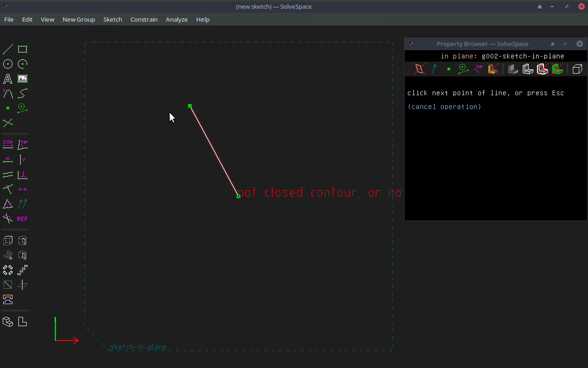Open the Constrain menu
This screenshot has width=588, height=368.
coord(144,19)
